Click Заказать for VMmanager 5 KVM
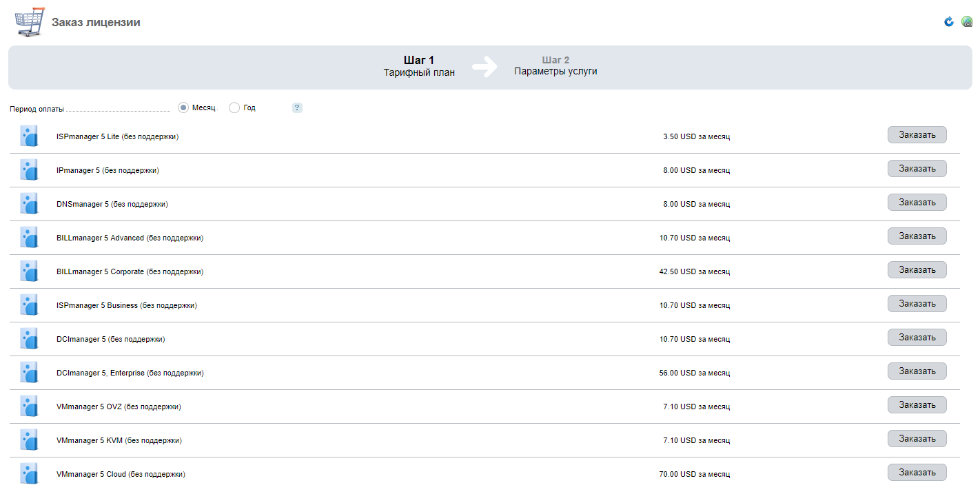The height and width of the screenshot is (494, 980). [917, 439]
